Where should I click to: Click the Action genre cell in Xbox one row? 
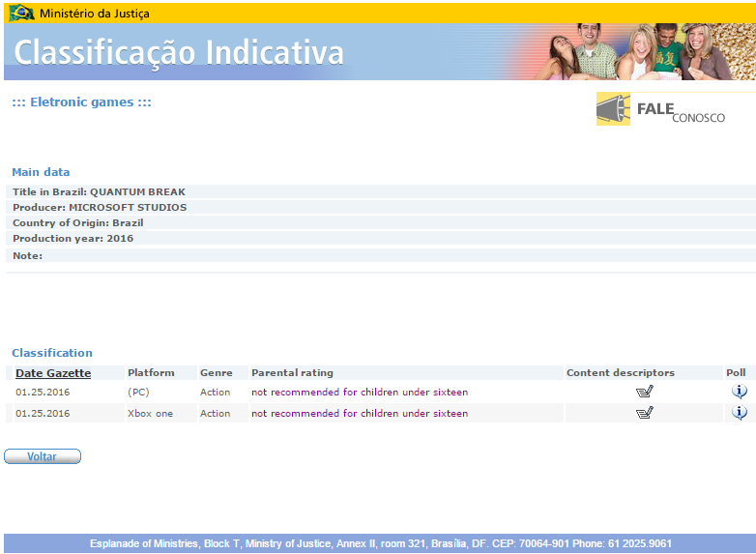click(215, 413)
